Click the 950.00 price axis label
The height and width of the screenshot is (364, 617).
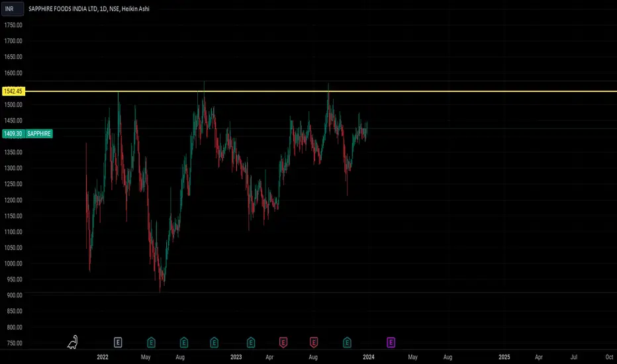[14, 279]
